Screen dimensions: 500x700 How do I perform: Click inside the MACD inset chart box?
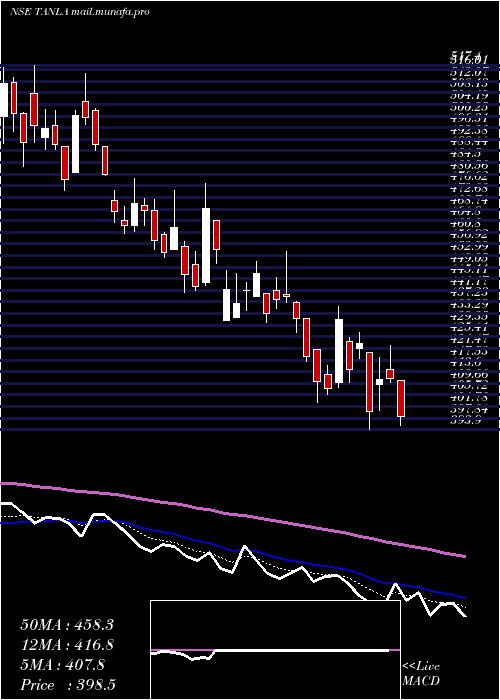click(x=275, y=650)
